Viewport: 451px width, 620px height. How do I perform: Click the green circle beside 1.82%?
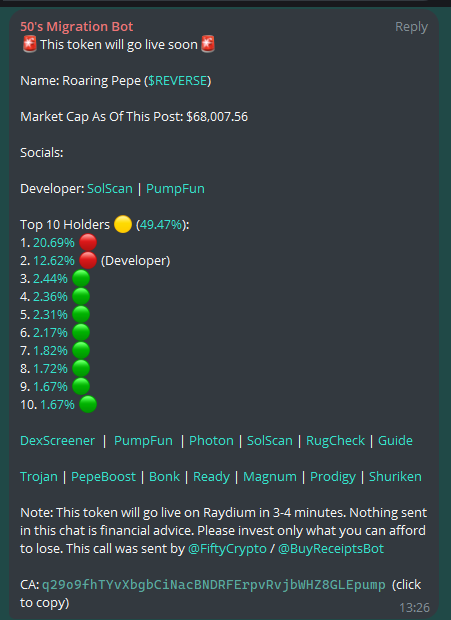(81, 351)
